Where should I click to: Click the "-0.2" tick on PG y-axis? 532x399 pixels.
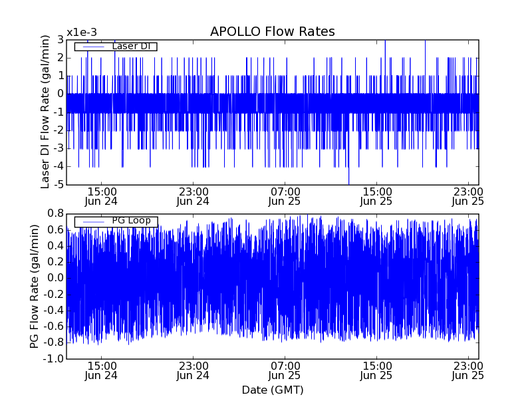[54, 295]
